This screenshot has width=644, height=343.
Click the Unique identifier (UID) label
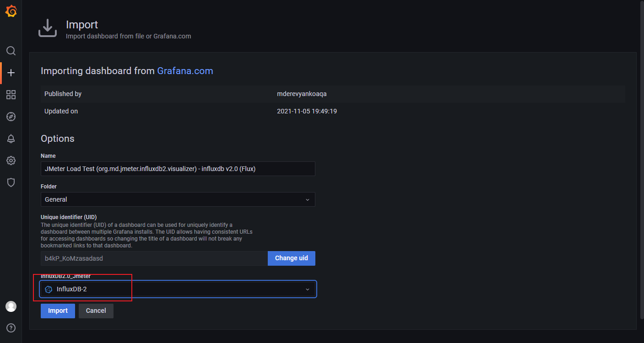pyautogui.click(x=69, y=217)
